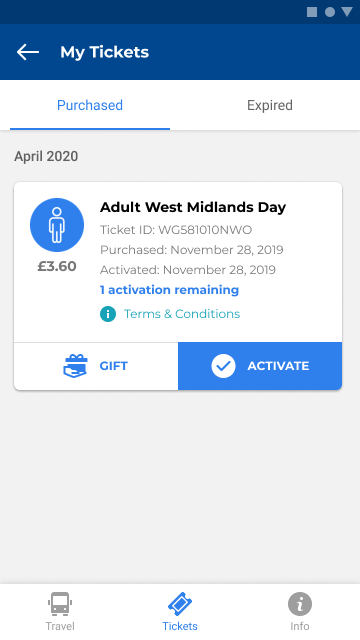This screenshot has width=360, height=640.
Task: Open the Info icon in bottom navigation
Action: pos(300,604)
